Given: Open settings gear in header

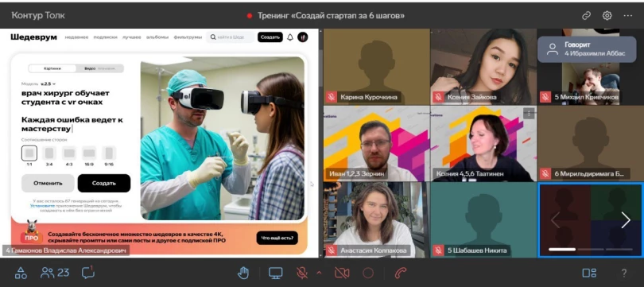Looking at the screenshot, I should [607, 16].
